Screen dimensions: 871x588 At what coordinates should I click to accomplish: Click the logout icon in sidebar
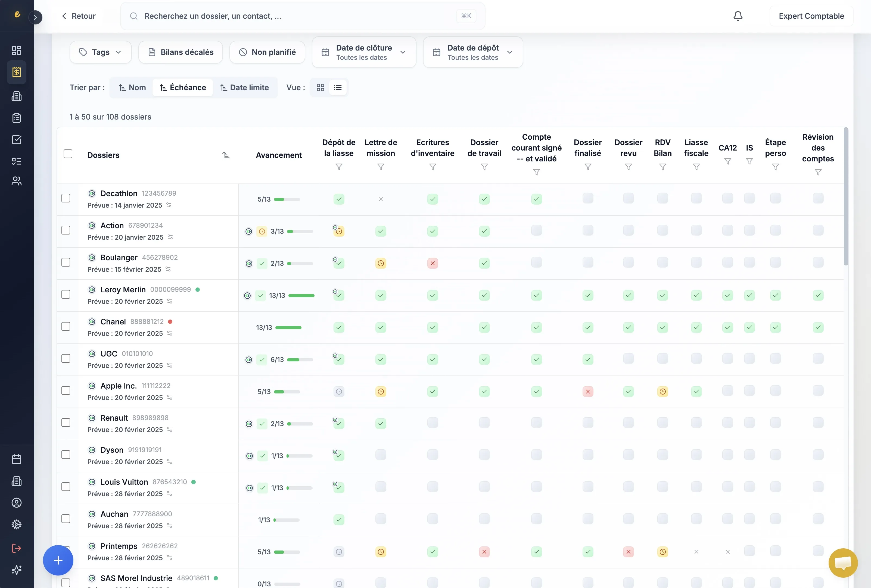click(x=17, y=548)
